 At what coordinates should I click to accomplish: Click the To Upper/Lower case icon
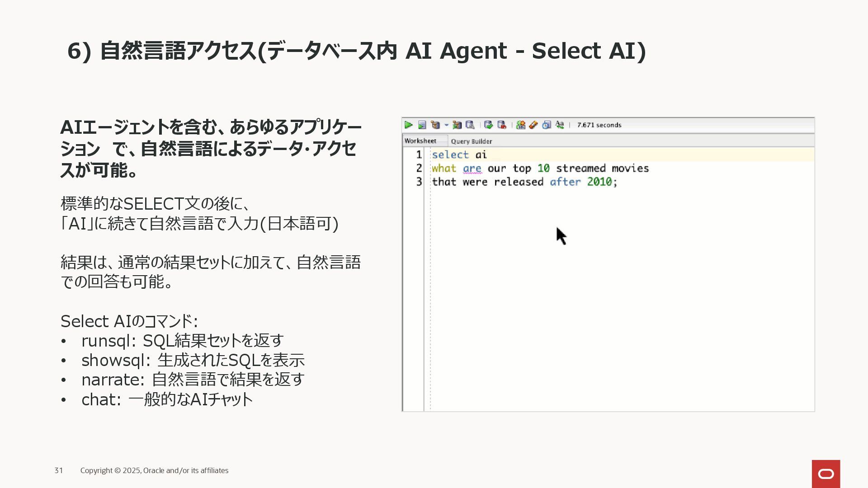pos(560,125)
